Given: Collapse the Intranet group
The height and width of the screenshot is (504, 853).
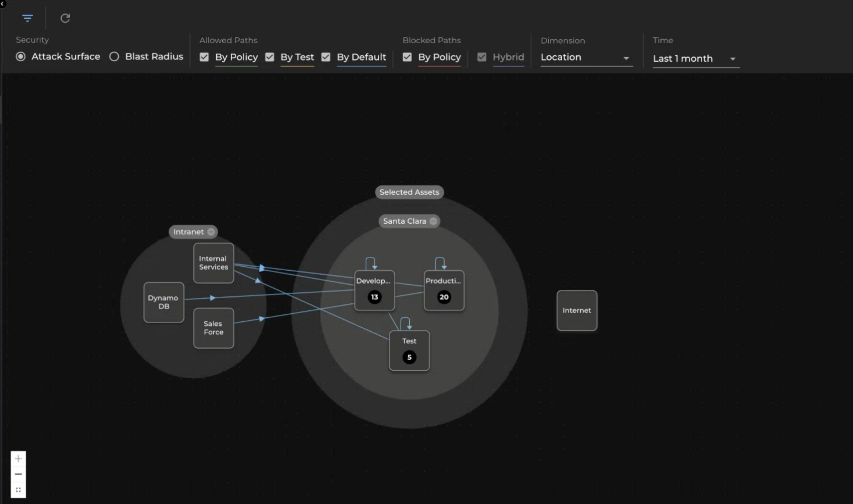Looking at the screenshot, I should (x=211, y=232).
